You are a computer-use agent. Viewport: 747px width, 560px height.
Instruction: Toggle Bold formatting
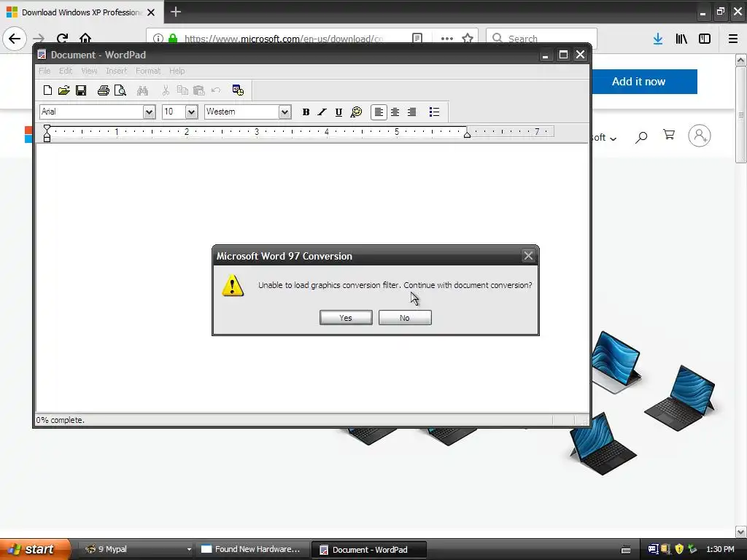[306, 112]
